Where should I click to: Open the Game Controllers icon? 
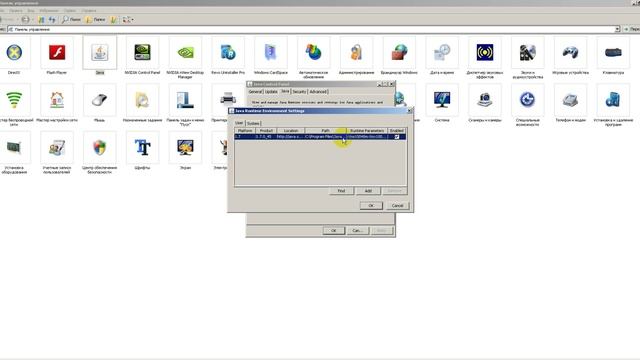click(x=570, y=52)
